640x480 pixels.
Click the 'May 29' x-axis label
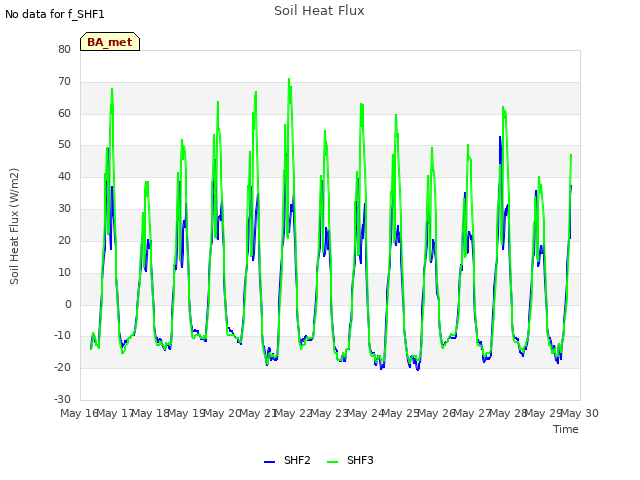[x=544, y=413]
